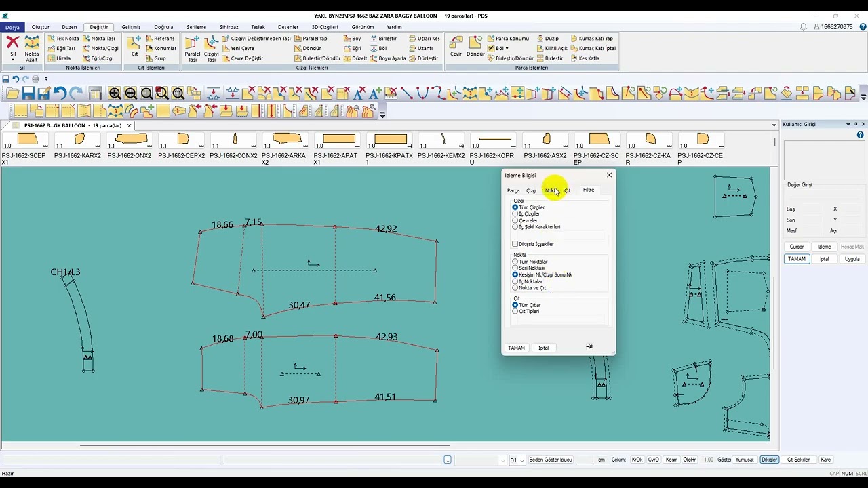Switch to the Parça tab in İzleme Bilgisi
Viewport: 868px width, 488px height.
[513, 190]
